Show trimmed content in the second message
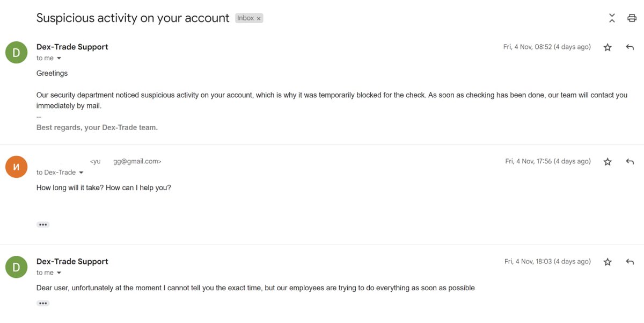The image size is (644, 323). tap(43, 225)
